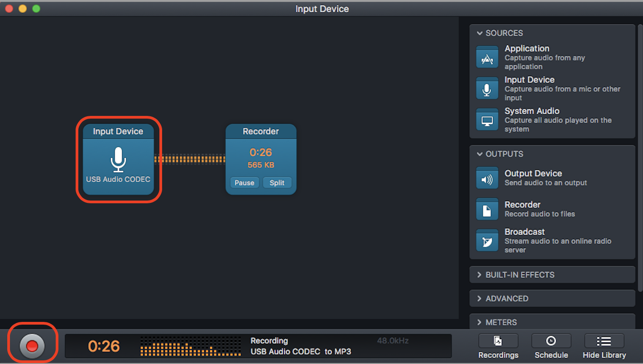
Task: Click the library panel scrollbar
Action: (x=640, y=158)
